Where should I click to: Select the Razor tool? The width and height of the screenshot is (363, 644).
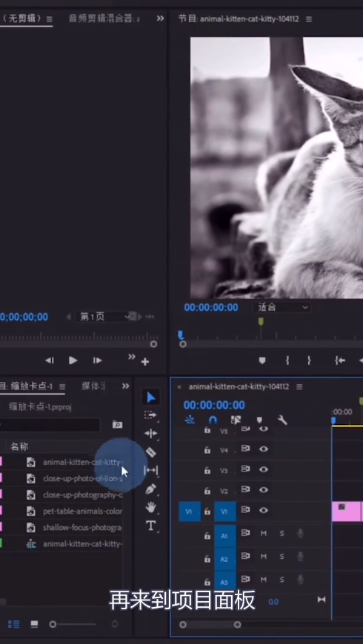click(151, 452)
